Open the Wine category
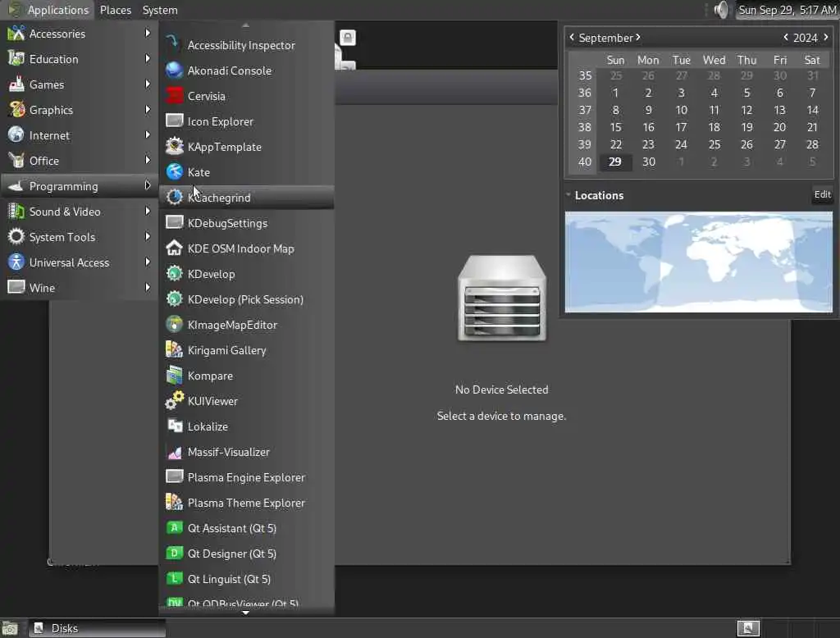The image size is (840, 638). click(x=80, y=288)
